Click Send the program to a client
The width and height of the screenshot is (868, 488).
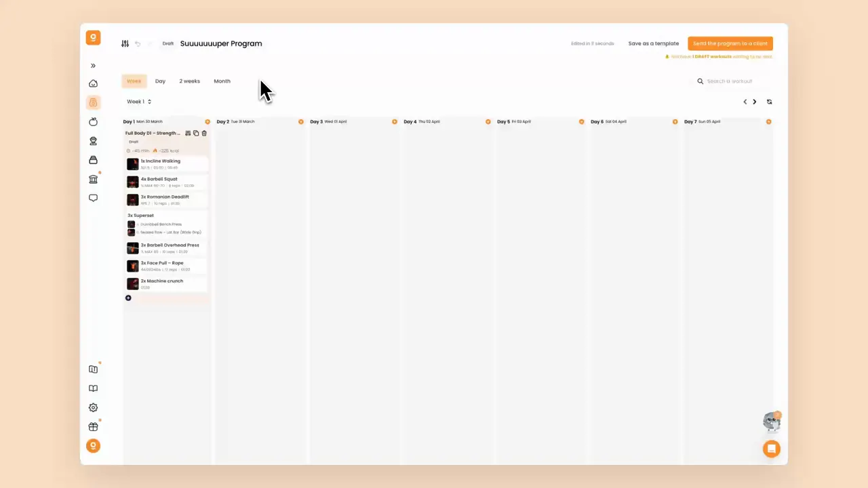(x=730, y=43)
